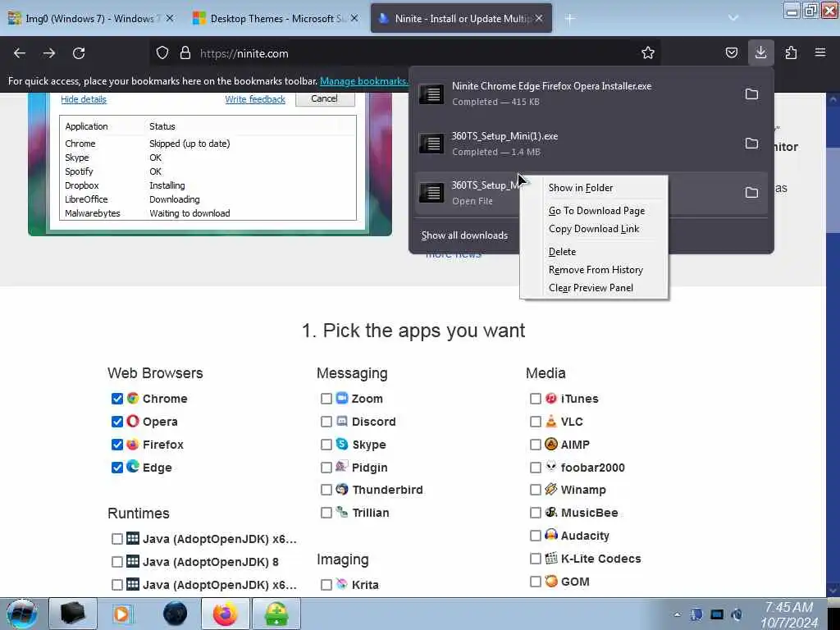Show Ninite Installer.exe in its folder

[x=751, y=94]
